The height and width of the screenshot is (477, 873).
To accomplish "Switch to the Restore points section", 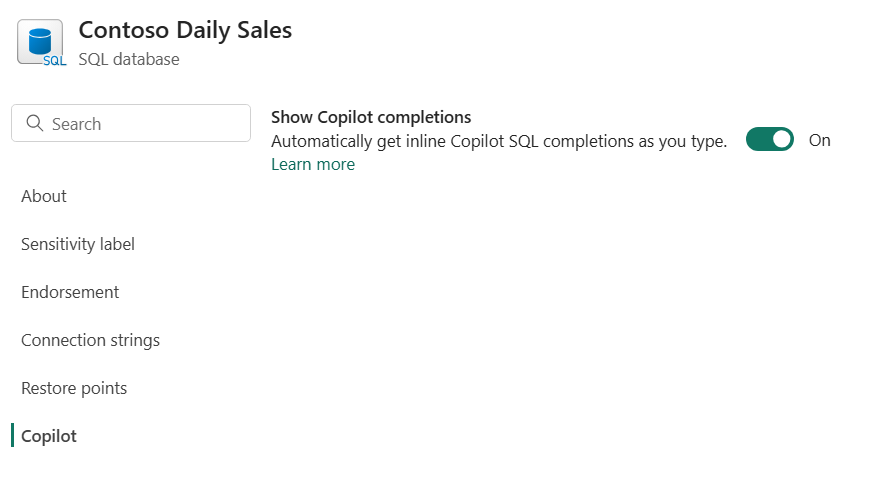I will 74,388.
